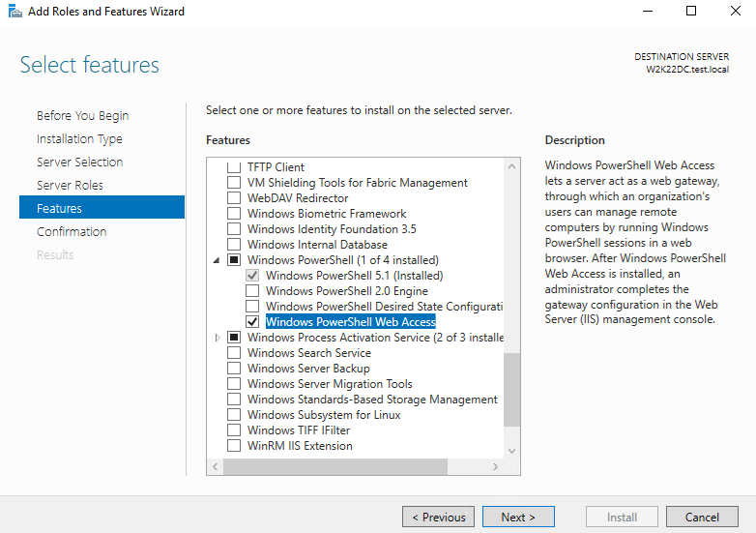Screen dimensions: 756x533
Task: Select the Features step in sidebar
Action: [102, 207]
